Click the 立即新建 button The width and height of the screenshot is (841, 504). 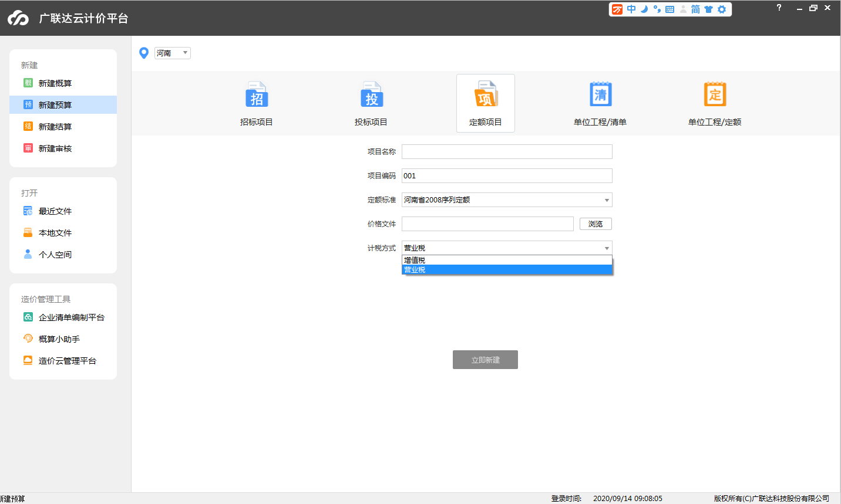[485, 360]
